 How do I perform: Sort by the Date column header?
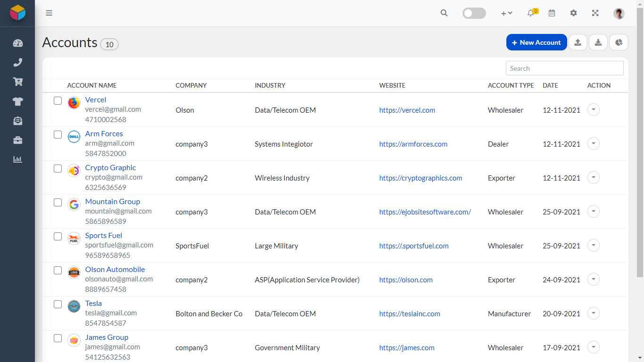pos(550,85)
